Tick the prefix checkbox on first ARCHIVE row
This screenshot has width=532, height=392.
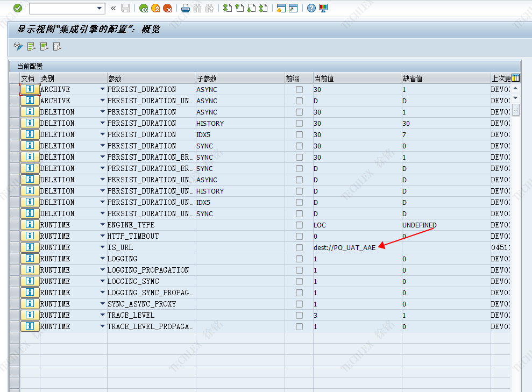[x=299, y=89]
